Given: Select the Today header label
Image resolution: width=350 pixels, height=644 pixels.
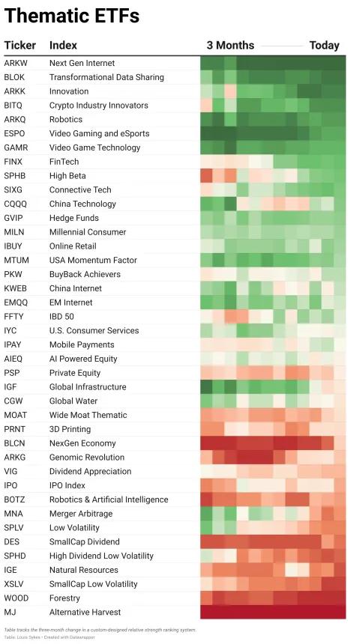Looking at the screenshot, I should pyautogui.click(x=325, y=45).
